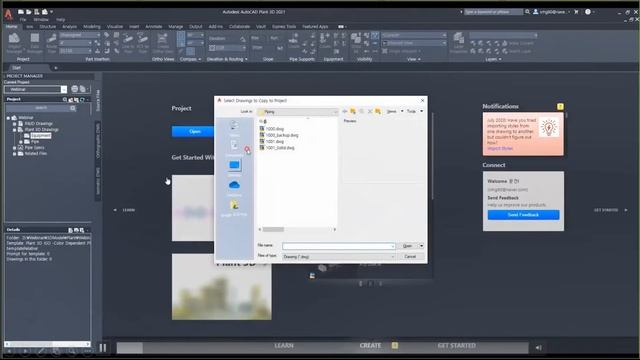Move the file list horizontal scrollbar
640x360 pixels.
(273, 229)
